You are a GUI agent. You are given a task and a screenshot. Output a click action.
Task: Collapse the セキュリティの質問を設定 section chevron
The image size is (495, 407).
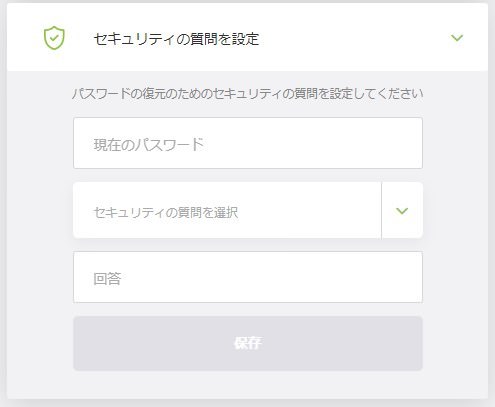coord(457,38)
